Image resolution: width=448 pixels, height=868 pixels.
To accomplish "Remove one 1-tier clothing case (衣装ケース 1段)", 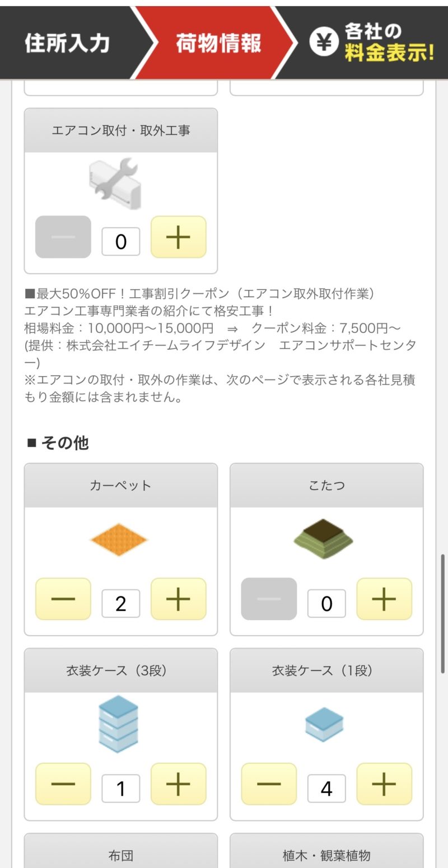I will 269,784.
